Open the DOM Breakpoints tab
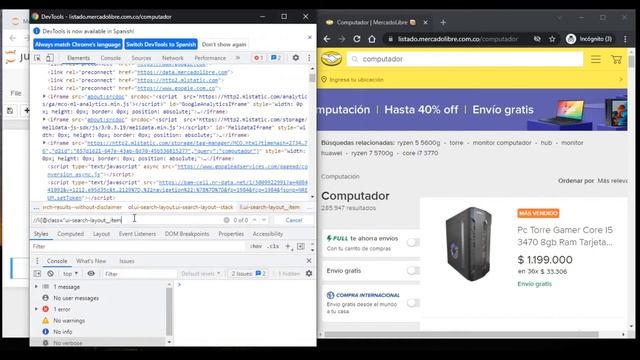The image size is (640, 360). [x=187, y=234]
